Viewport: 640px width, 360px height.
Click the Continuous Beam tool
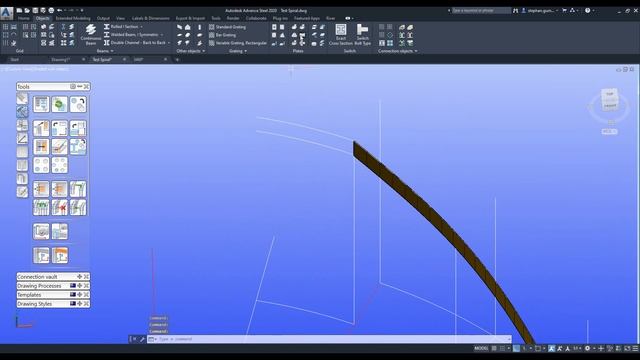[x=91, y=34]
